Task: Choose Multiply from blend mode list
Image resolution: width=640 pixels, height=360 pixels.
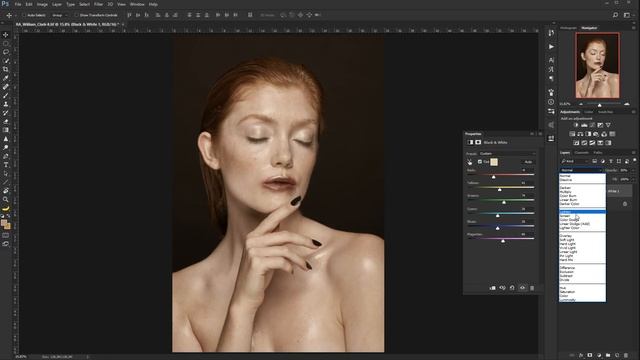Action: point(582,192)
